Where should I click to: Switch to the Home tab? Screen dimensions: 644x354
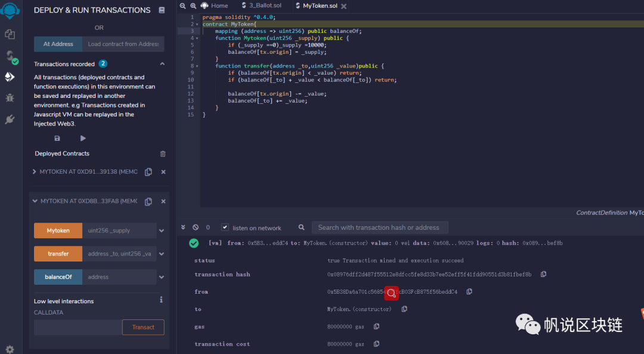click(x=215, y=6)
